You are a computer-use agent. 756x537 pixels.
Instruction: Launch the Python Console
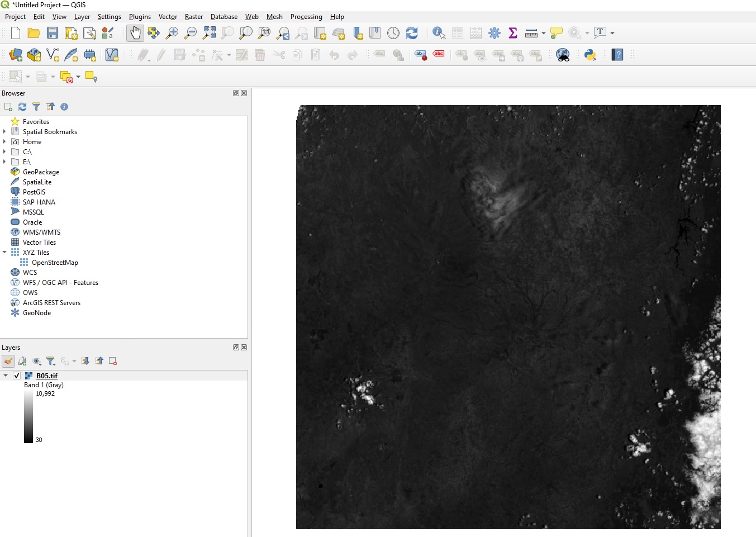[589, 55]
